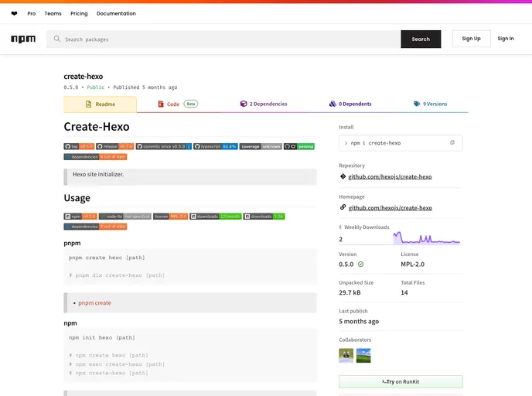Click the git repository diamond icon
The image size is (532, 396).
coord(343,176)
